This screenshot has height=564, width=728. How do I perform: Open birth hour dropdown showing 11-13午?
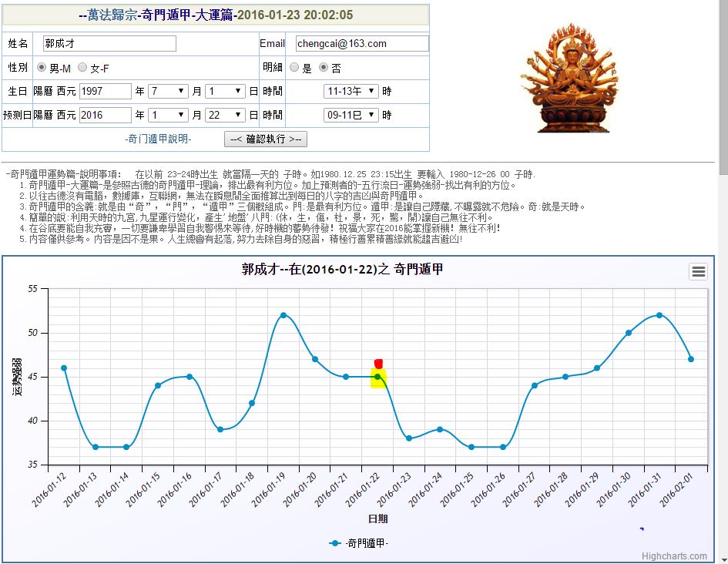(x=351, y=91)
